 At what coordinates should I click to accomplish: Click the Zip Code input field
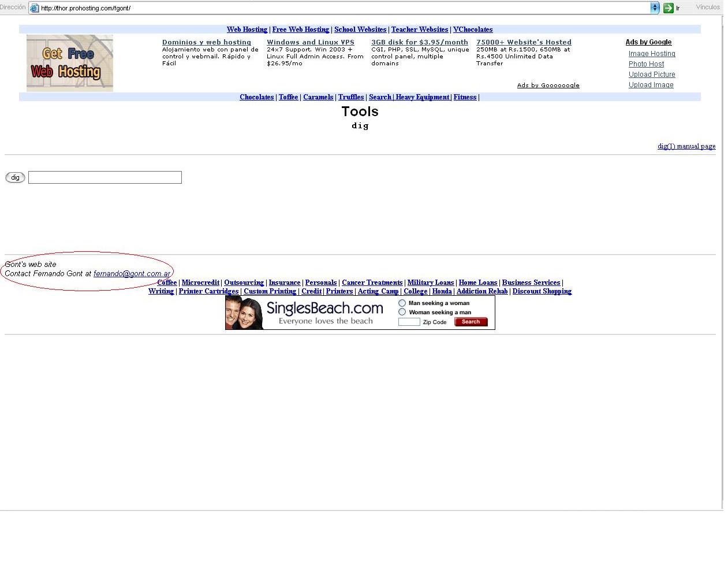click(x=409, y=322)
